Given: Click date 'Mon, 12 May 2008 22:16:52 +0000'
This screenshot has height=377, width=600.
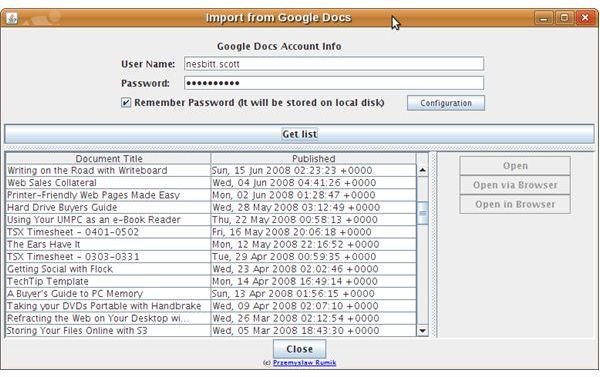Looking at the screenshot, I should pos(313,244).
